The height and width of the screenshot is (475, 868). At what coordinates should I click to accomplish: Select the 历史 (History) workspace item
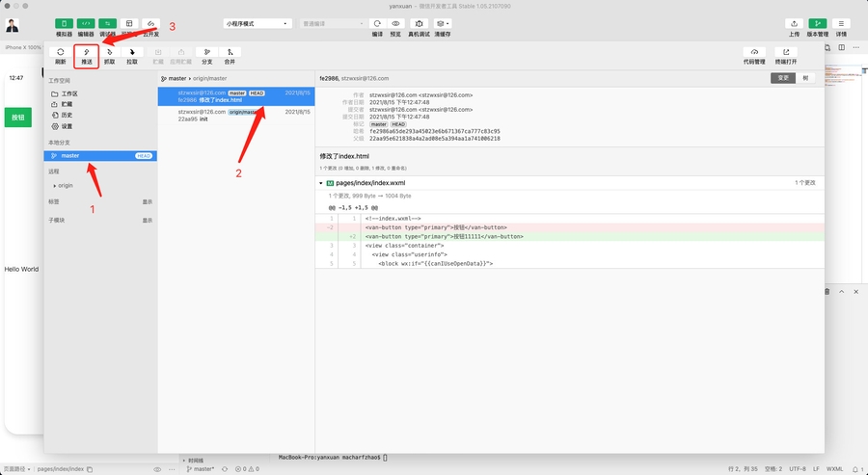click(x=67, y=116)
